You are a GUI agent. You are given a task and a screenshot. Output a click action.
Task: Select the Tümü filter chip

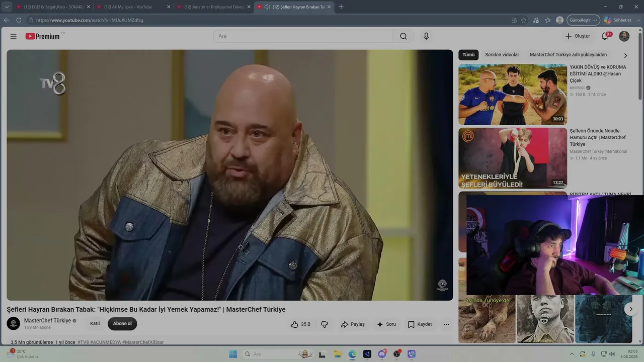coord(468,55)
